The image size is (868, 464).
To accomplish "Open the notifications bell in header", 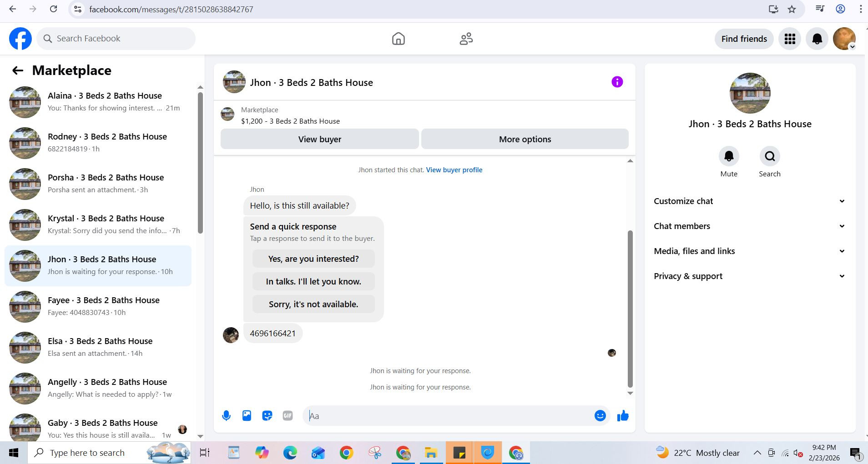I will (817, 39).
